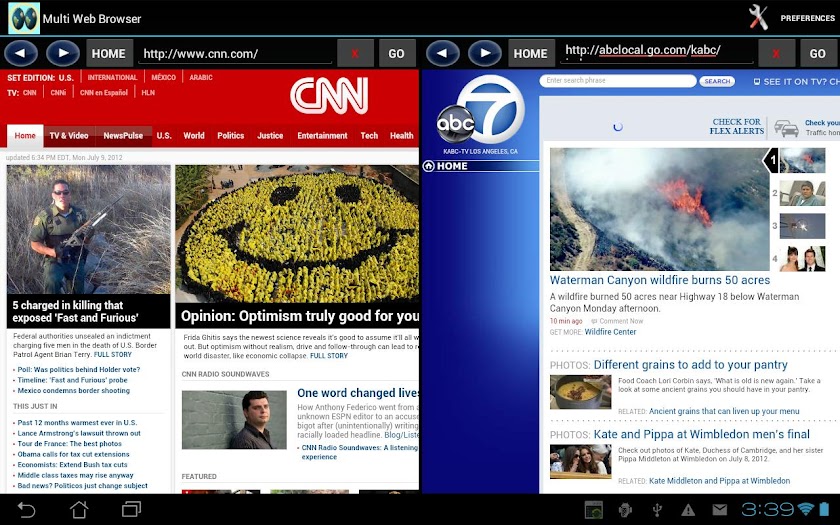Go forward in the left CNN browser pane
This screenshot has width=840, height=525.
pos(63,53)
